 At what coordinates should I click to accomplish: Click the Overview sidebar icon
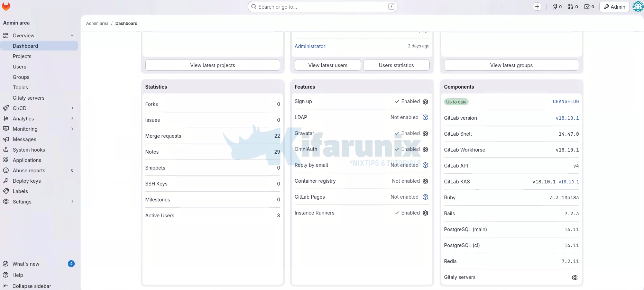tap(6, 35)
